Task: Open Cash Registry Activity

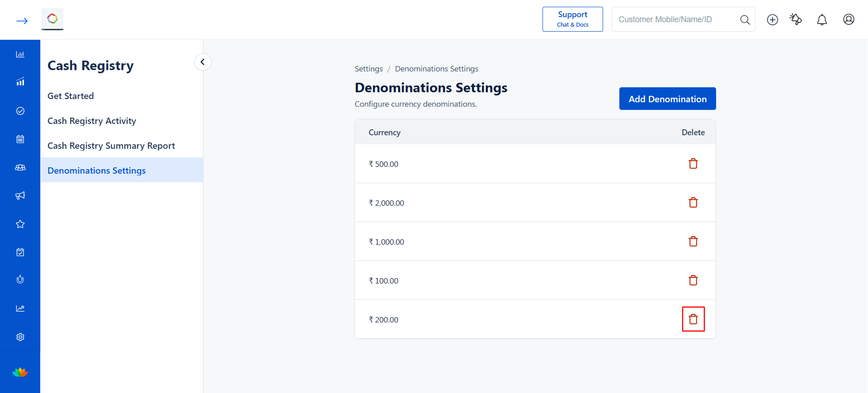Action: click(92, 121)
